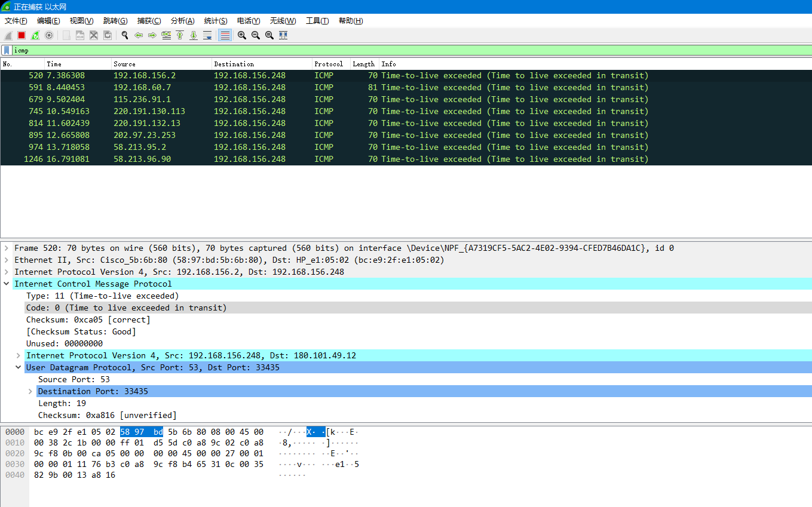The image size is (812, 507).
Task: Open the 文件(F) menu
Action: [x=16, y=21]
